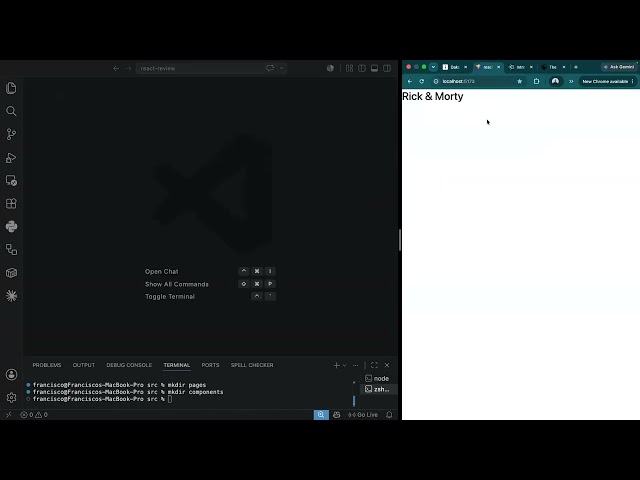Open the Run and Debug view

pos(11,158)
